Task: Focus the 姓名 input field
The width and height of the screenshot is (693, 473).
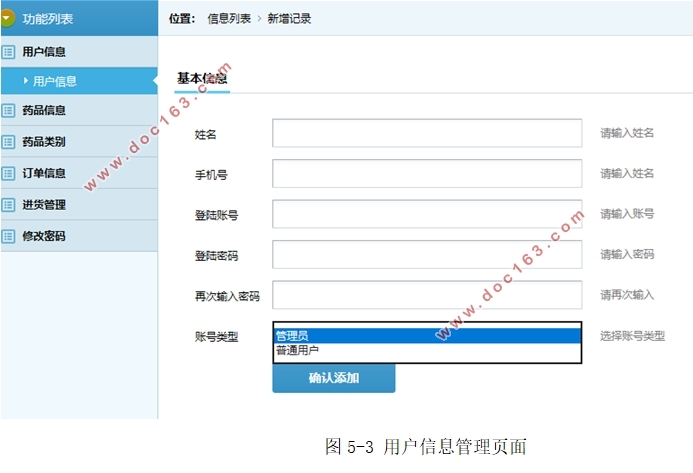Action: pos(427,133)
